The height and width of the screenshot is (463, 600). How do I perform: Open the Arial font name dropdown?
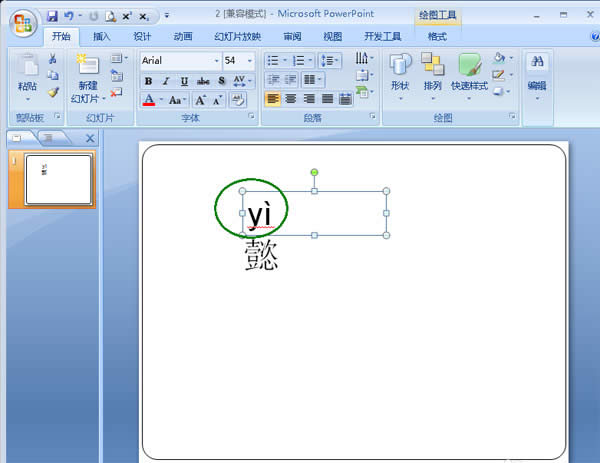tap(216, 61)
